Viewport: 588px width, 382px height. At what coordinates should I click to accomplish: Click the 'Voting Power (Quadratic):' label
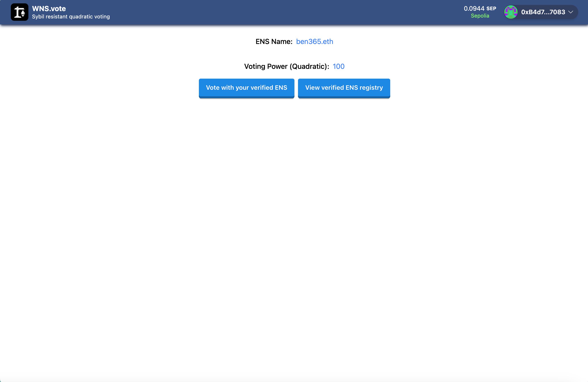[287, 66]
